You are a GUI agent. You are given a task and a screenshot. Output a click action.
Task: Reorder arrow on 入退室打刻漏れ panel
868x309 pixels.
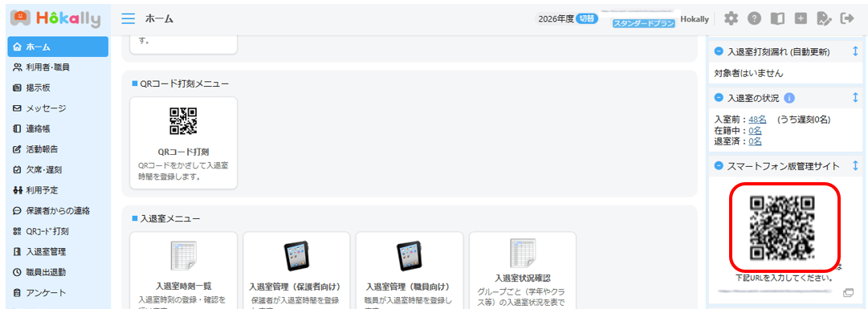[854, 51]
